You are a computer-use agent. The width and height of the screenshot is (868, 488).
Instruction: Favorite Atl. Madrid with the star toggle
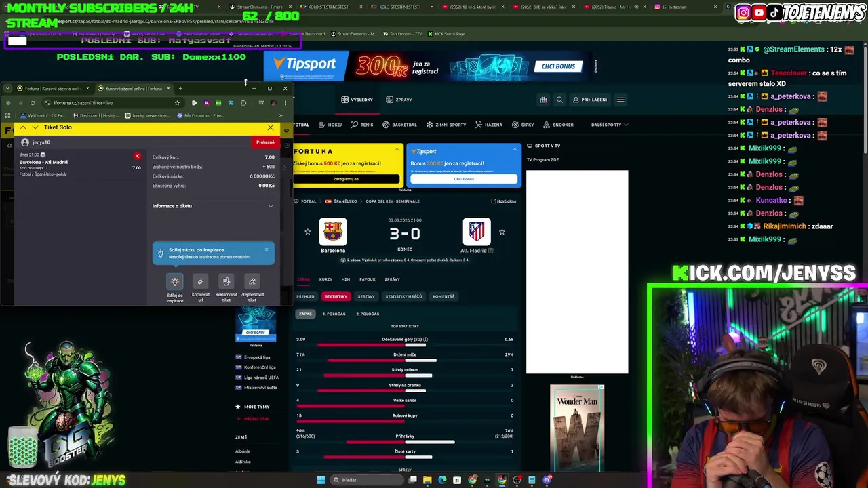(x=502, y=232)
